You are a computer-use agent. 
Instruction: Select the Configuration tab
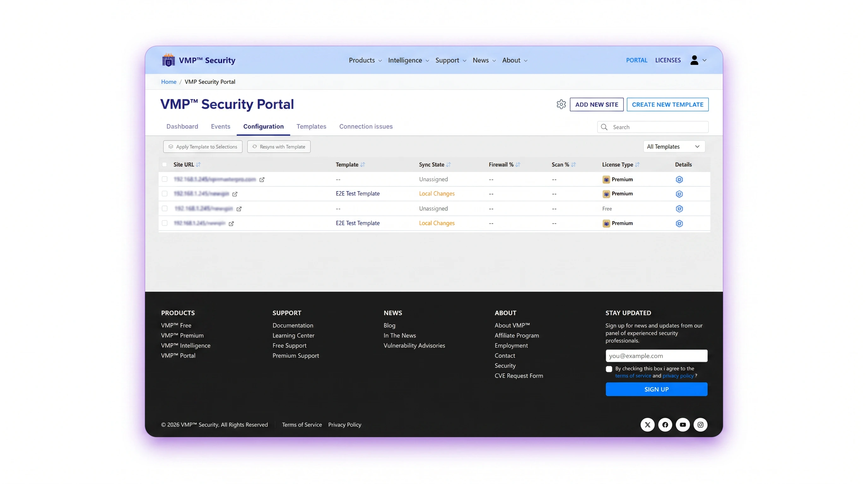click(x=263, y=127)
